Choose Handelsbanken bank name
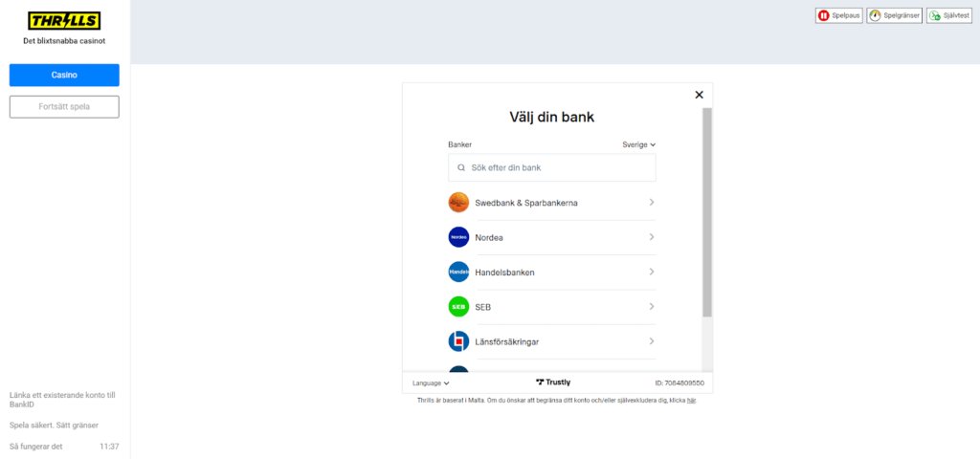This screenshot has height=459, width=980. tap(505, 273)
